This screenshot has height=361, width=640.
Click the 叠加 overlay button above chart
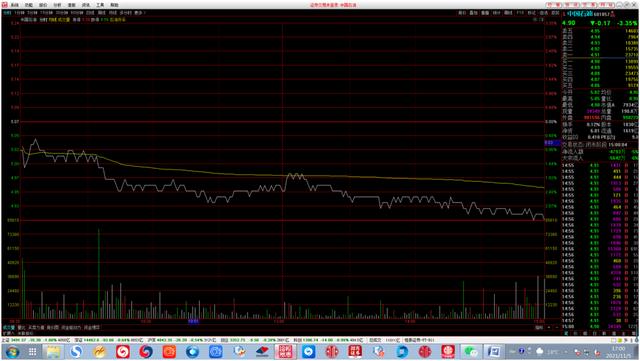[x=473, y=13]
